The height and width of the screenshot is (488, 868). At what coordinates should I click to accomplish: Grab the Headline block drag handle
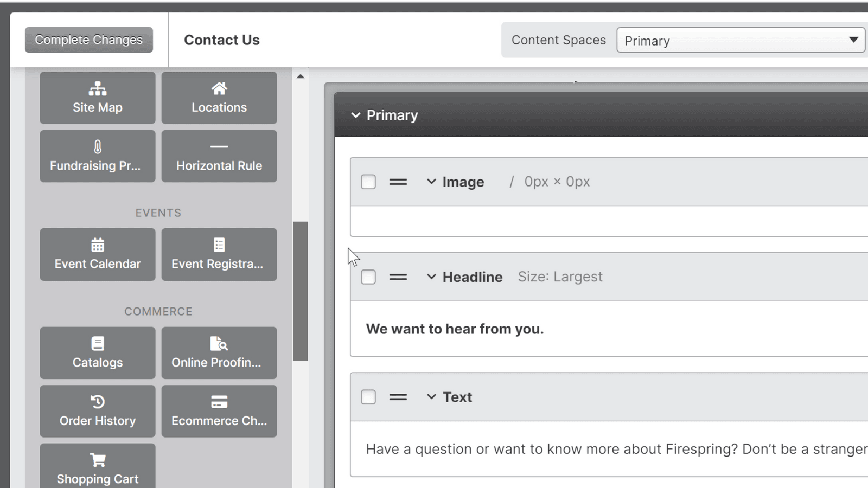(398, 277)
